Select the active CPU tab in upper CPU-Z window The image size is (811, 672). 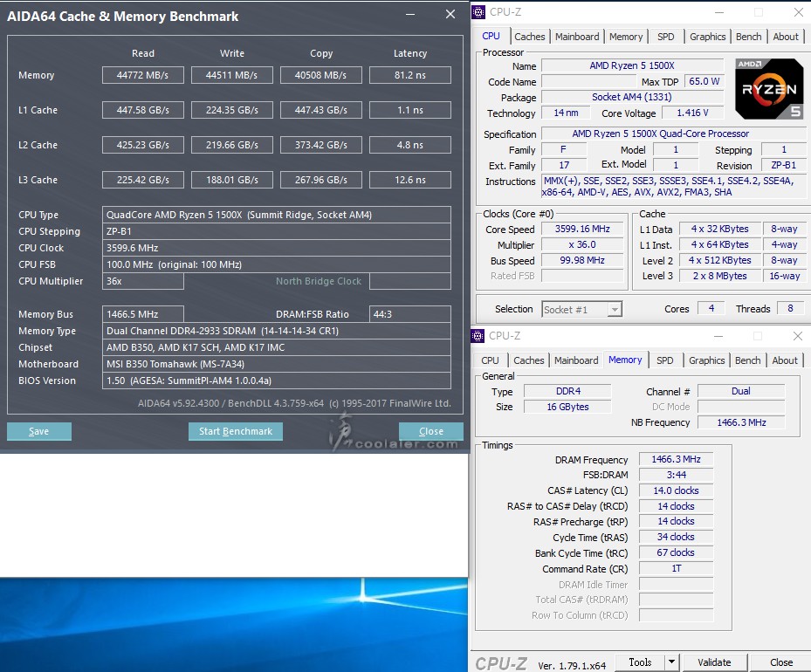pyautogui.click(x=491, y=36)
